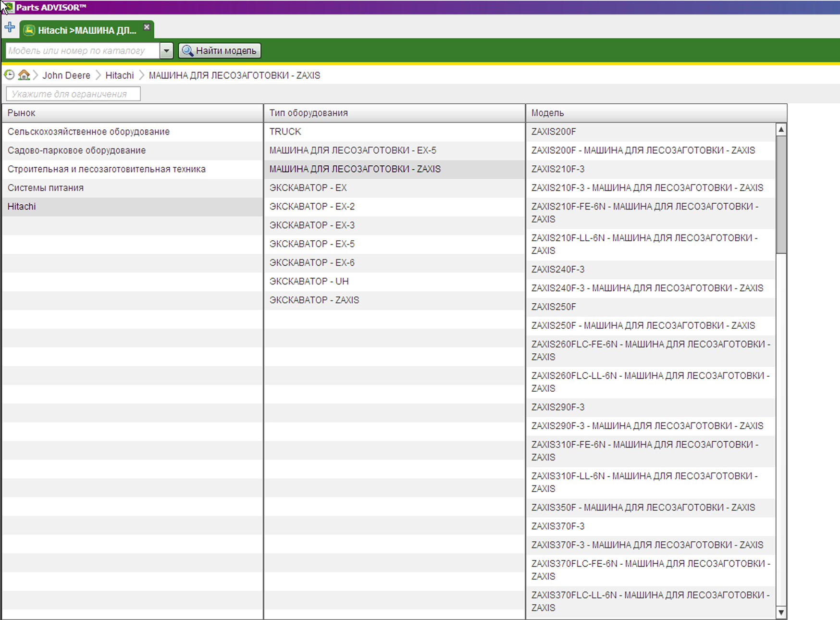840x620 pixels.
Task: Go to home via house icon
Action: click(24, 75)
